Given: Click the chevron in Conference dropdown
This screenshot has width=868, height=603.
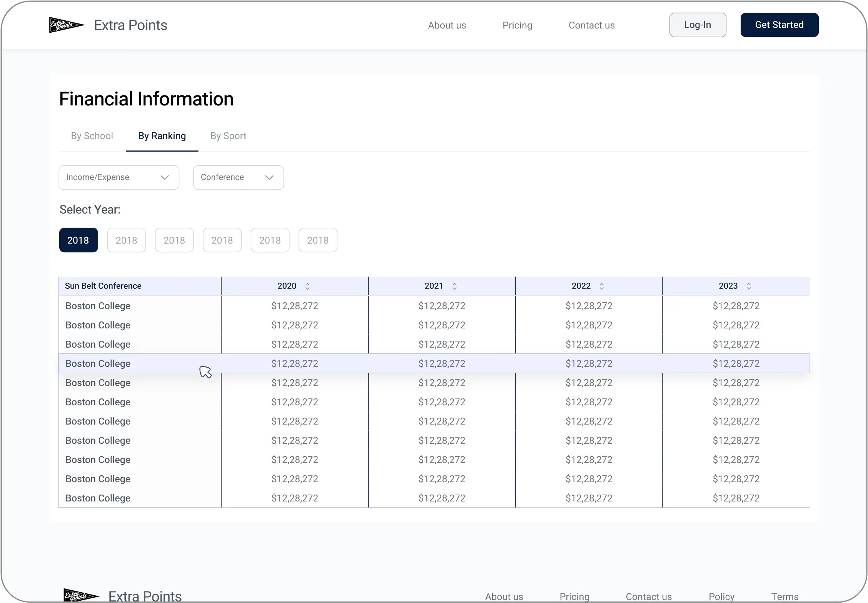Looking at the screenshot, I should pos(269,177).
